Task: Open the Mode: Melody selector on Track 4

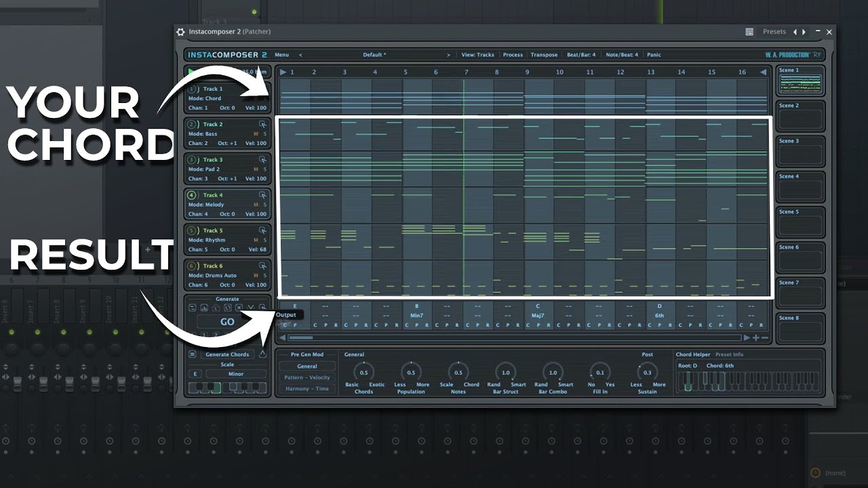Action: [x=206, y=205]
